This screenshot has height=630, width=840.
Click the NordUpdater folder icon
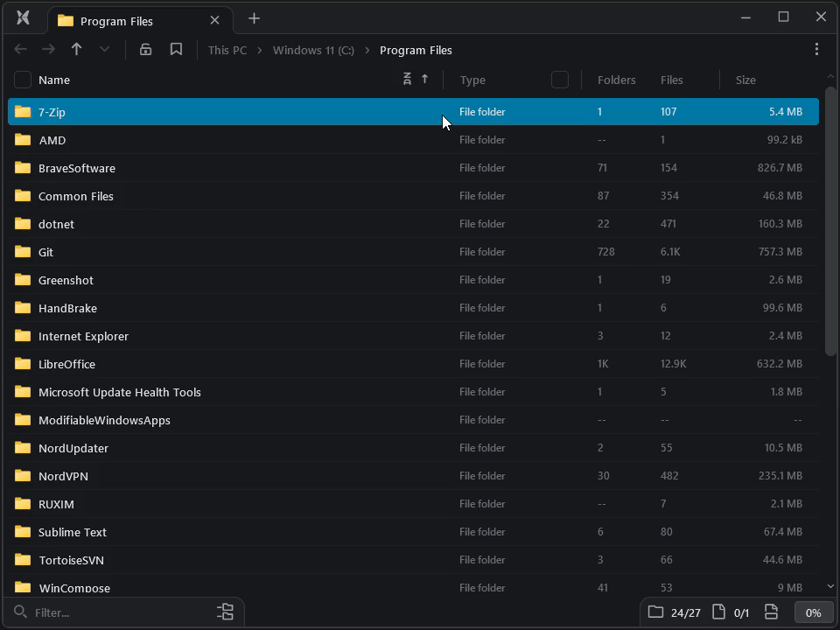[x=23, y=448]
